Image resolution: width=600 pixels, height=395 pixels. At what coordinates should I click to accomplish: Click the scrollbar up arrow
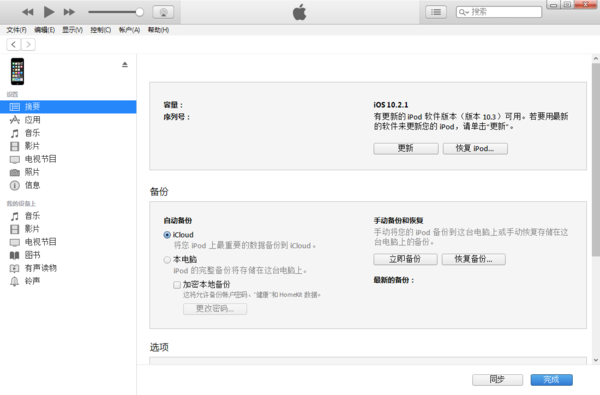(x=596, y=59)
